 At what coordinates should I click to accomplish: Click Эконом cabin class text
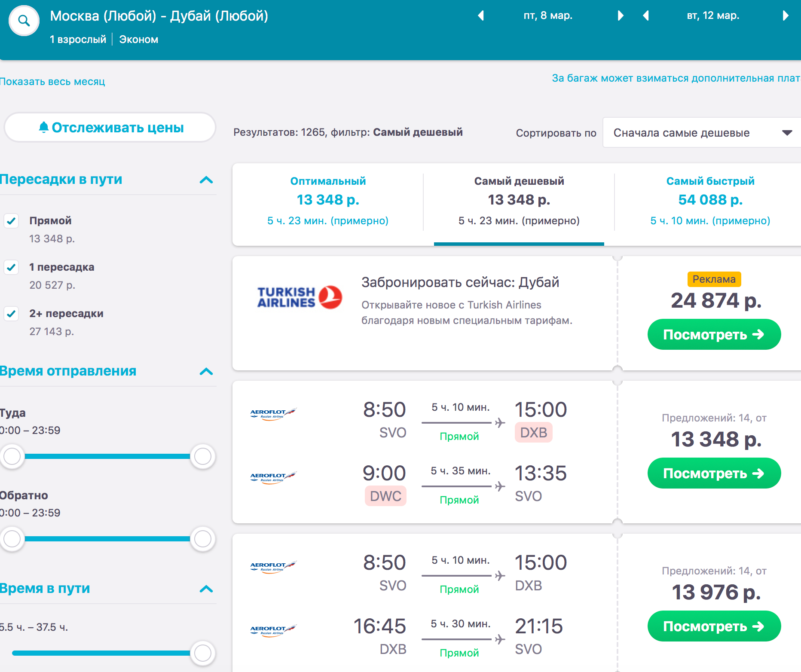pos(138,40)
